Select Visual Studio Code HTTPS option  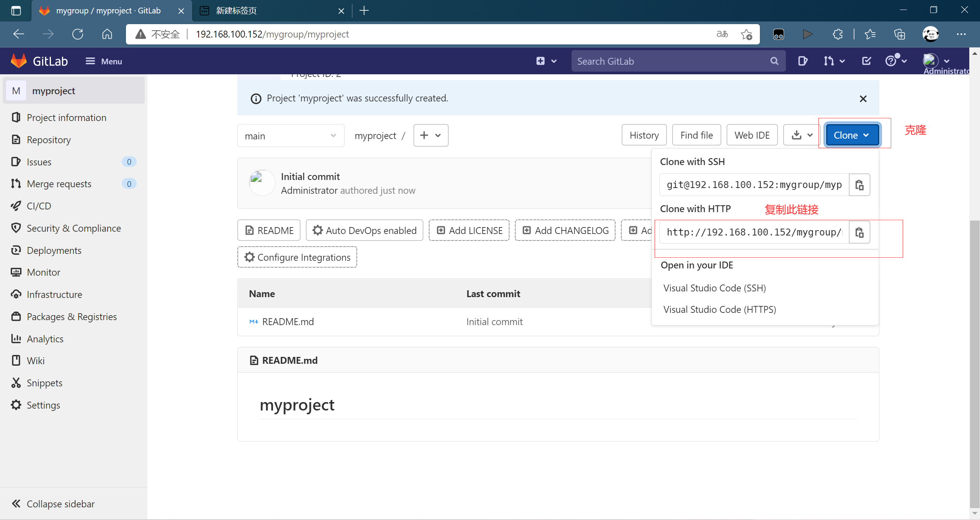coord(719,309)
